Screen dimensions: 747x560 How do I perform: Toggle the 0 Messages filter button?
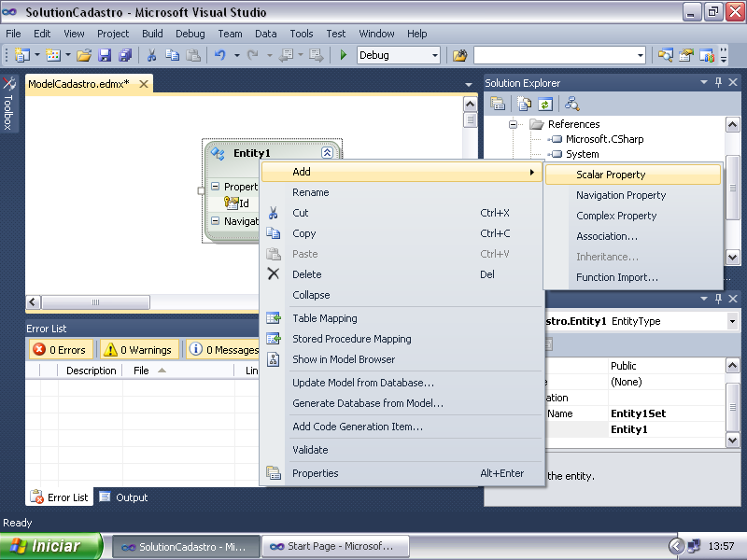(224, 349)
